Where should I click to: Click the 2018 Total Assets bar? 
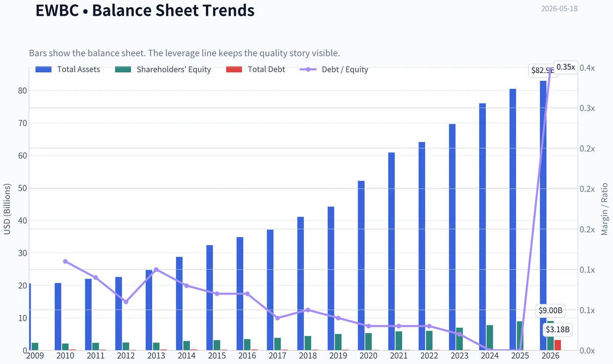tap(300, 283)
